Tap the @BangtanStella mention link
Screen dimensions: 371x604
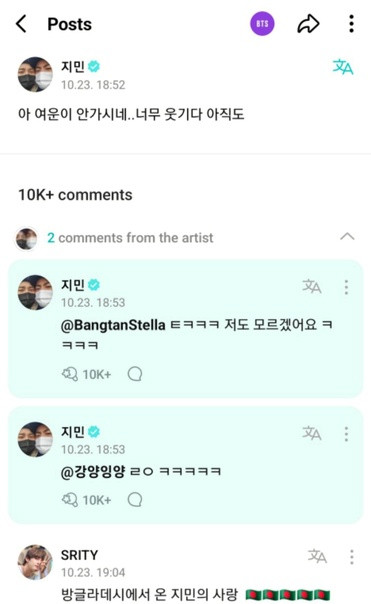point(113,325)
